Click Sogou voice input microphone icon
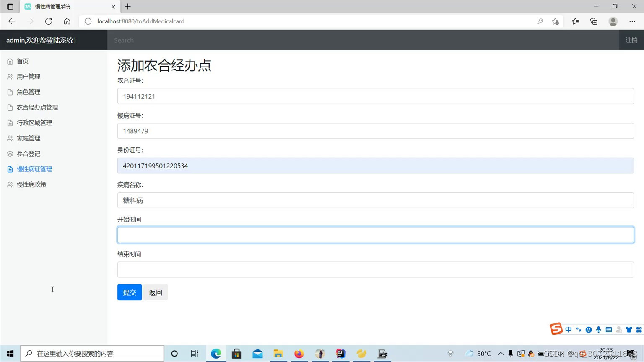644x362 pixels. click(599, 330)
